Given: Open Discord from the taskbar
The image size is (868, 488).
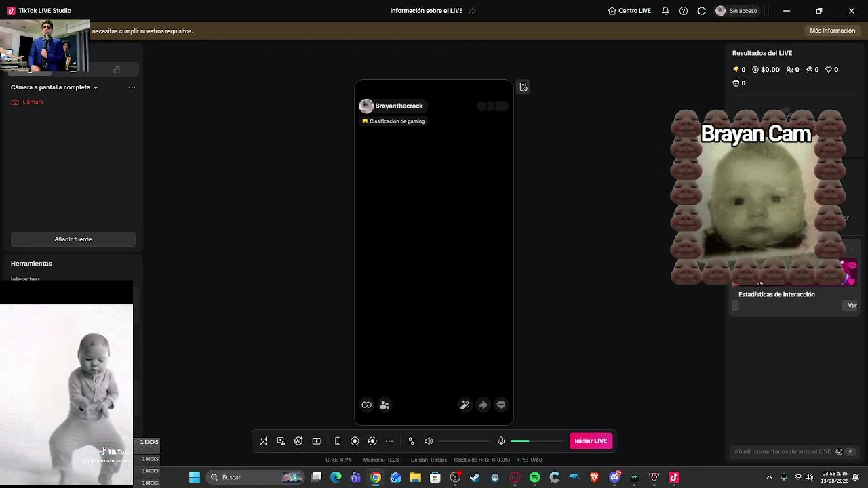Looking at the screenshot, I should (615, 477).
